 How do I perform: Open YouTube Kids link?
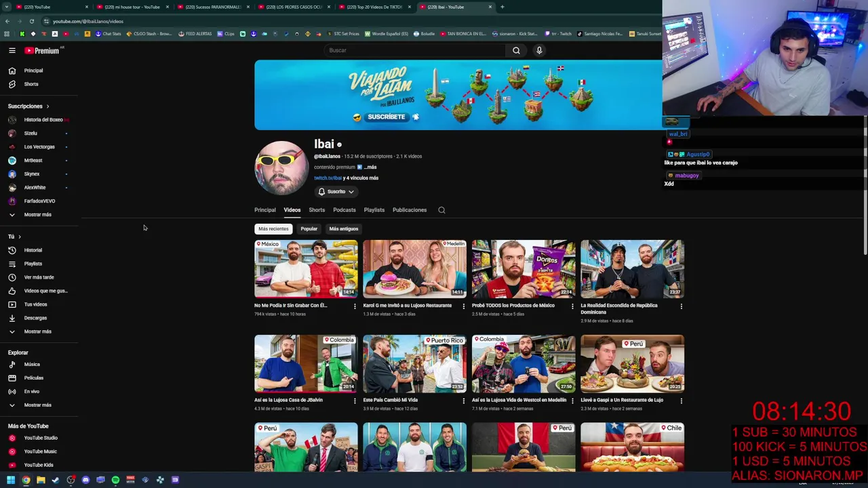click(39, 465)
